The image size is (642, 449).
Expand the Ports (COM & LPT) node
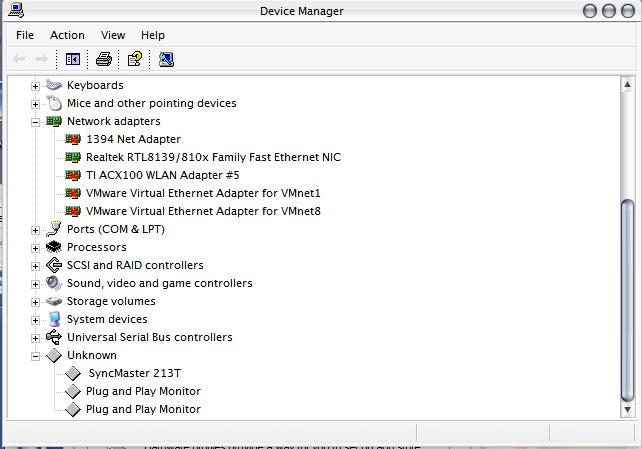click(35, 230)
